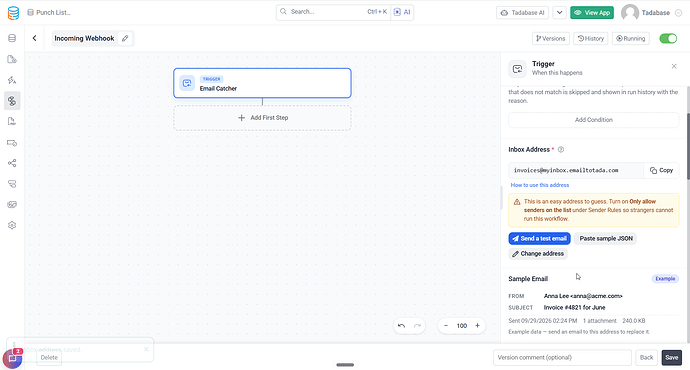The height and width of the screenshot is (370, 690).
Task: Open the PDF document sidebar icon
Action: click(12, 121)
